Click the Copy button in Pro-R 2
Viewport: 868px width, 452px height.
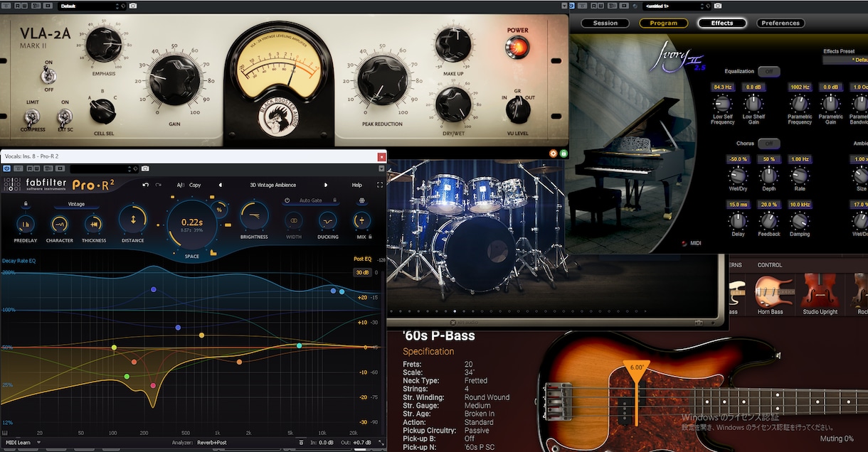click(x=195, y=185)
